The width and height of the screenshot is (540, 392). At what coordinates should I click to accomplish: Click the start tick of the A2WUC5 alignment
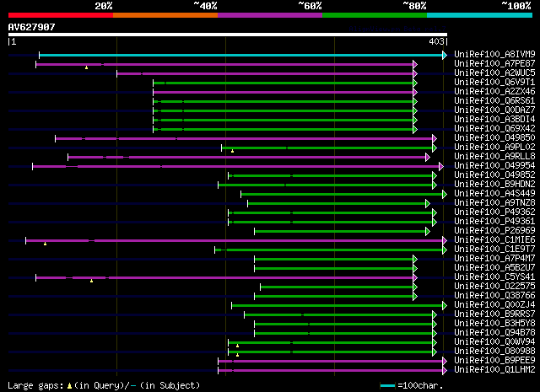(x=117, y=73)
